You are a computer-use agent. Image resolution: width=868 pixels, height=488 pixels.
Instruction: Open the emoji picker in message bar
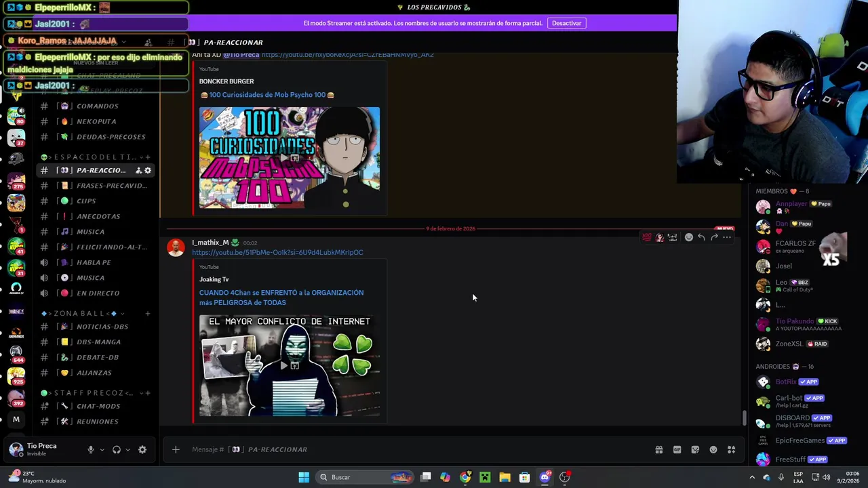(713, 449)
